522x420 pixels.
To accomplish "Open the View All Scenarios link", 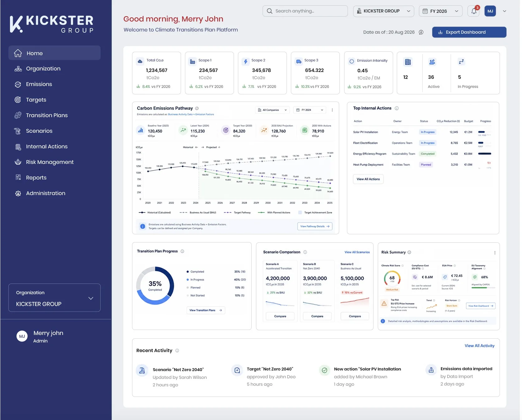I will (x=357, y=252).
